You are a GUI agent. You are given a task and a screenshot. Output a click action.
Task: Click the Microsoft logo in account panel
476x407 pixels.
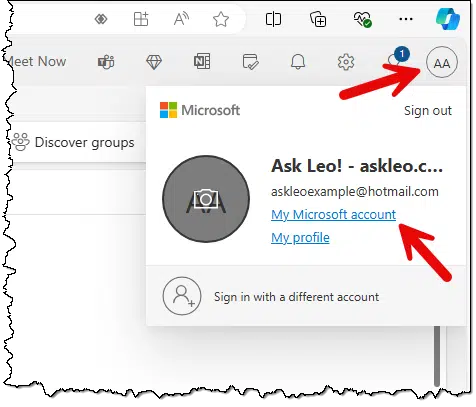[200, 110]
